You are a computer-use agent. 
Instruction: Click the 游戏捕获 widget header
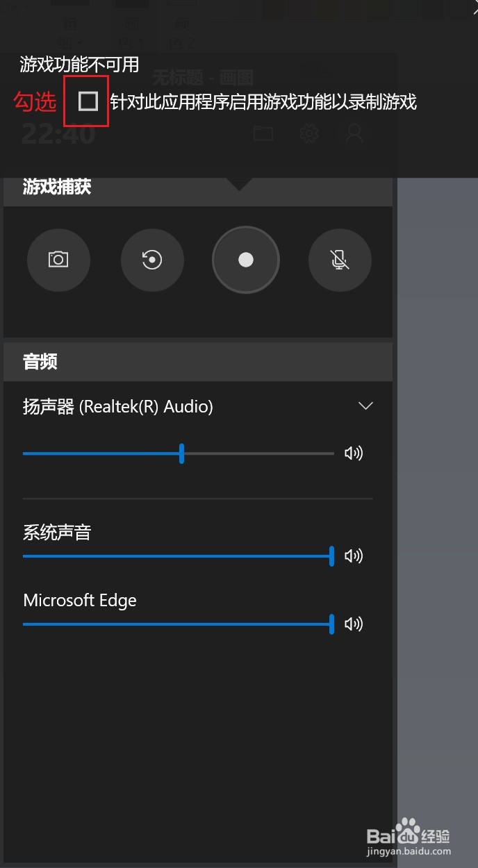[x=57, y=187]
